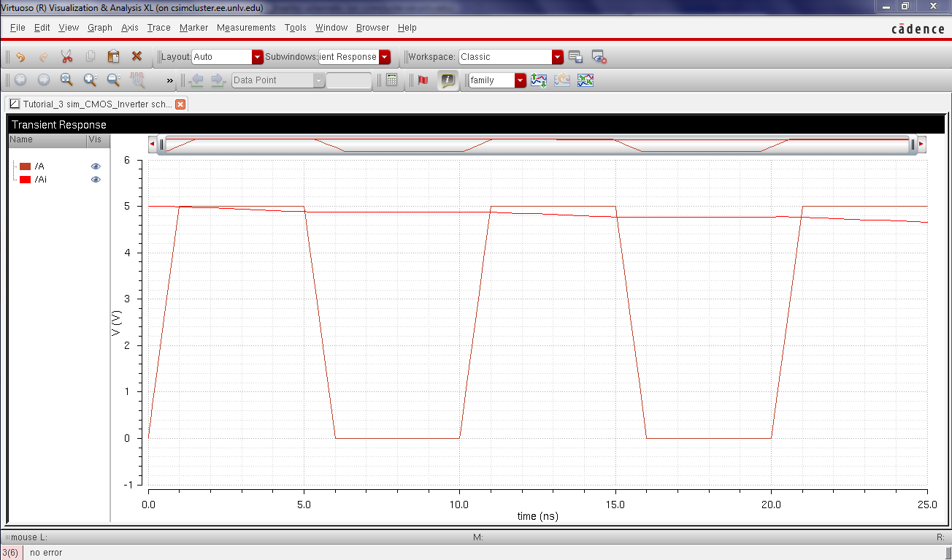952x560 pixels.
Task: Click the paste clipboard icon
Action: point(114,57)
